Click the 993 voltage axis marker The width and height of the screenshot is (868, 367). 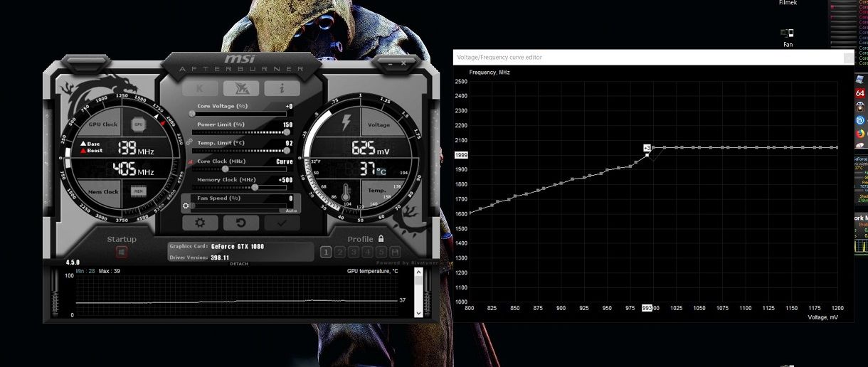coord(647,308)
